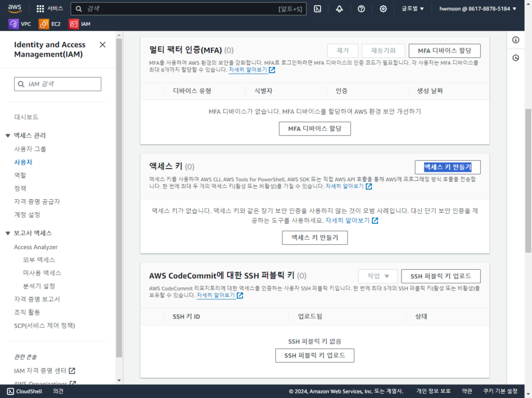The width and height of the screenshot is (532, 398).
Task: Click centered SSH 퍼블릭 키 업로드 button
Action: point(315,355)
